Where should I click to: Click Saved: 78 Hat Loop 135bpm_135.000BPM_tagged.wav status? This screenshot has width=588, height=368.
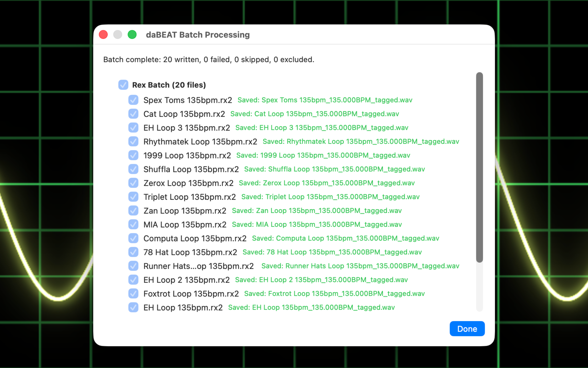pyautogui.click(x=332, y=252)
